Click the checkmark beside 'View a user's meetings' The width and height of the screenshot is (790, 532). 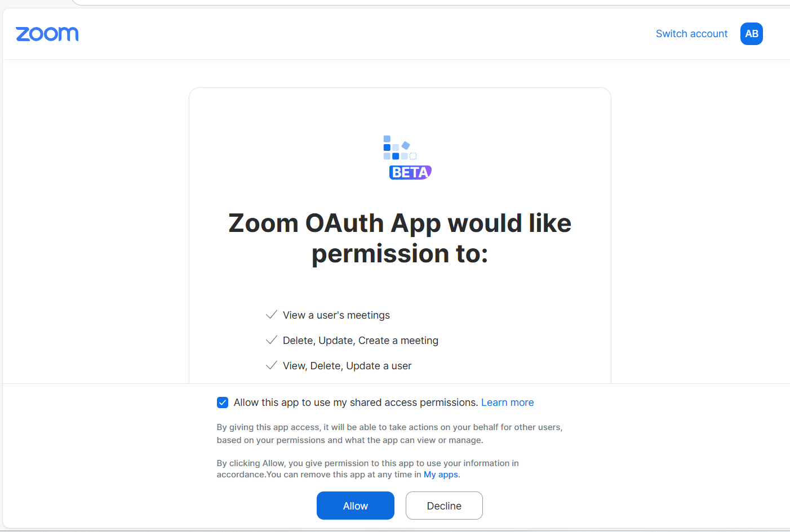(272, 315)
